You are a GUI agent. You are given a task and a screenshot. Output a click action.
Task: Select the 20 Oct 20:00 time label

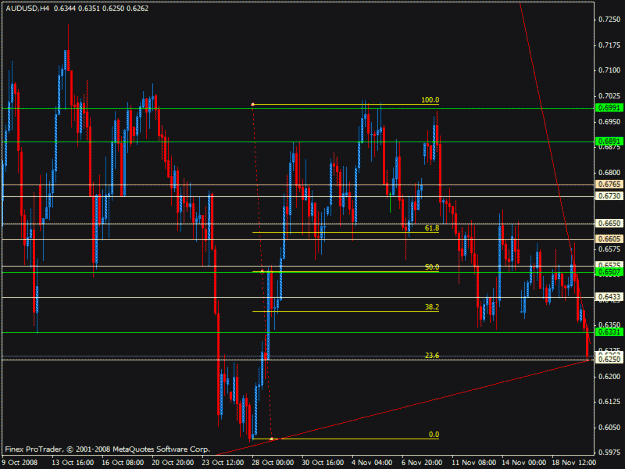(x=173, y=463)
